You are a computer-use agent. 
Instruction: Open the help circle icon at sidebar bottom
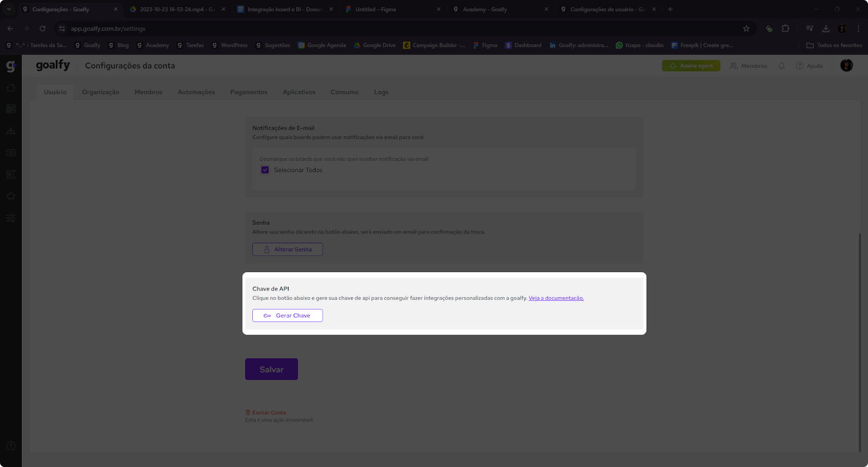point(11,446)
